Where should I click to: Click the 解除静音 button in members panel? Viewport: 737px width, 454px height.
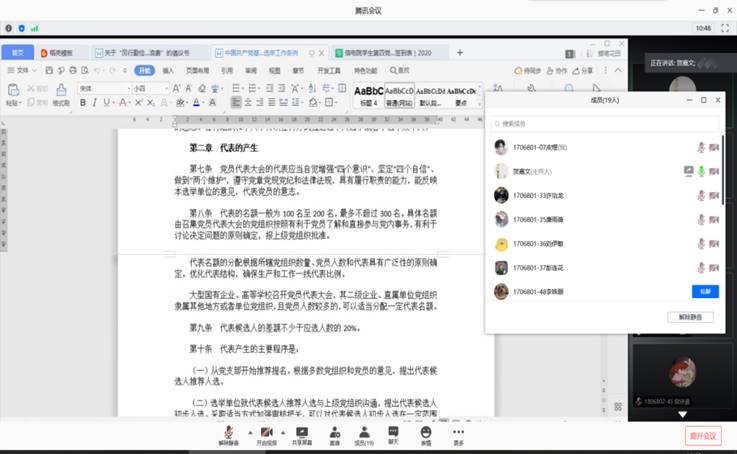(690, 317)
